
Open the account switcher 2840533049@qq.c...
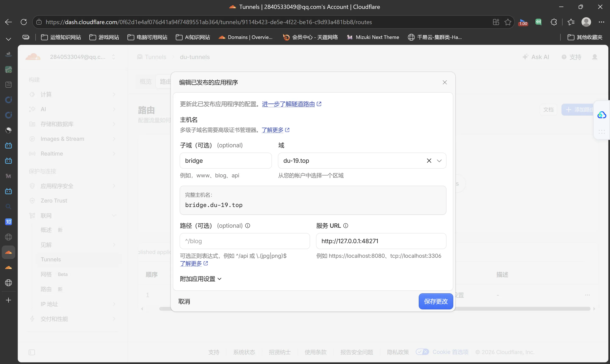82,57
